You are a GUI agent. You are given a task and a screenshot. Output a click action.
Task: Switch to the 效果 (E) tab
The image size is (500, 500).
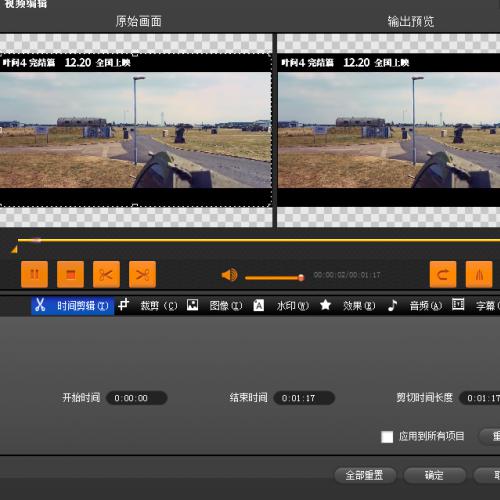pos(348,306)
